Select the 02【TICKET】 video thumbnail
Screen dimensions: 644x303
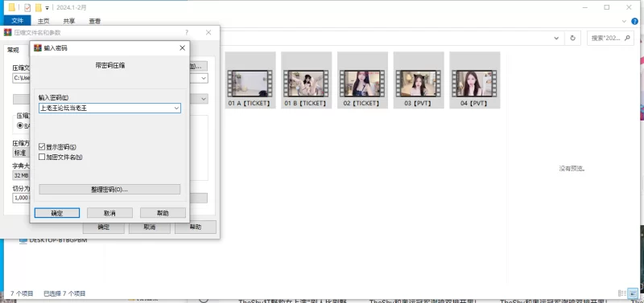pos(363,80)
